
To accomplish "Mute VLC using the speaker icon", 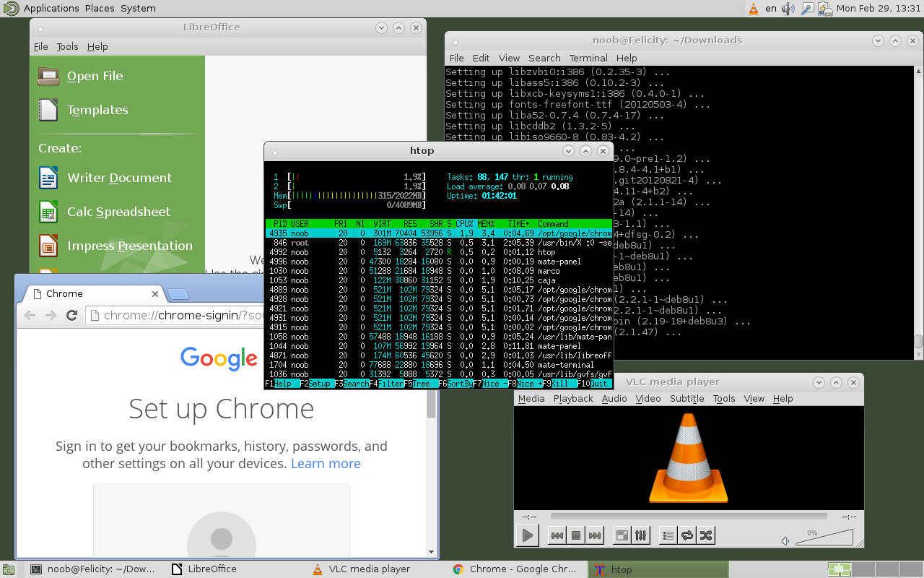I will (785, 540).
